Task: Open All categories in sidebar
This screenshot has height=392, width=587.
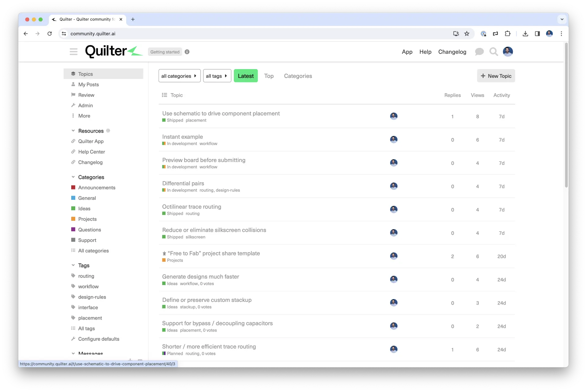Action: click(x=93, y=251)
